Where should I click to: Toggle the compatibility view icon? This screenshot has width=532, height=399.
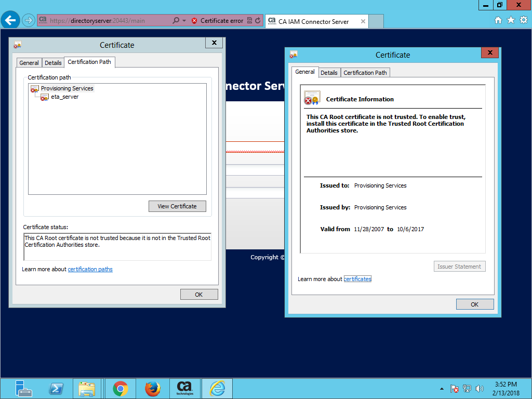(x=250, y=20)
